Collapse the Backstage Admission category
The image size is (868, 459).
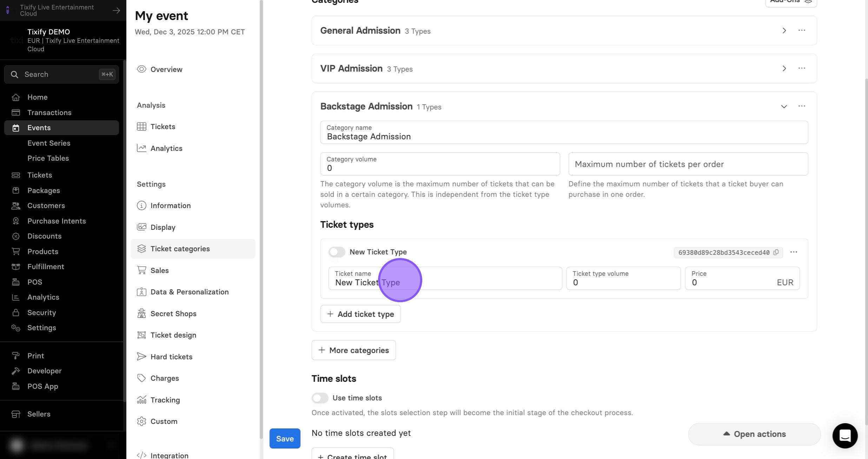click(784, 106)
